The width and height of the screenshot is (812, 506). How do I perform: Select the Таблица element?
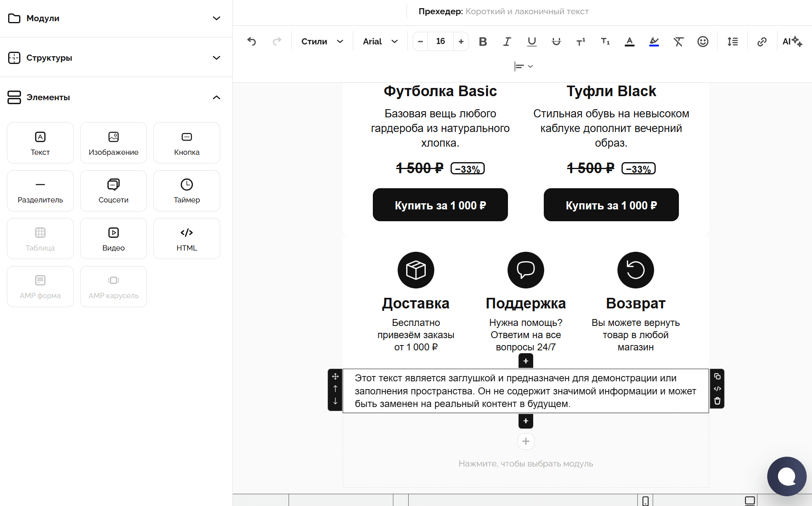(40, 239)
